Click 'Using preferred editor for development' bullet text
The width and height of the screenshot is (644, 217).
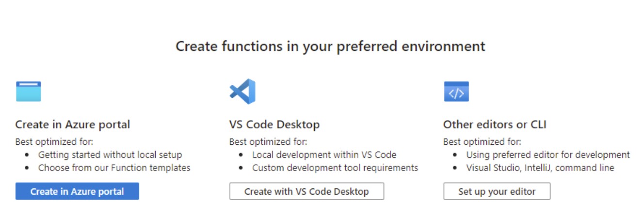click(548, 155)
